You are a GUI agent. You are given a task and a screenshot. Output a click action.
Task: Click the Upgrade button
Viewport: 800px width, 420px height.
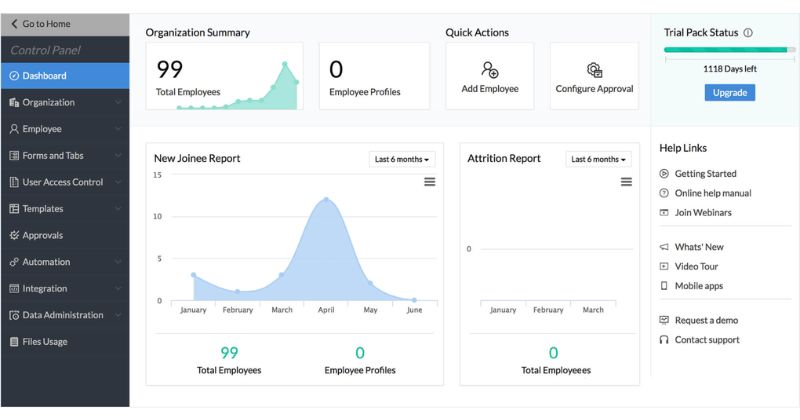(x=730, y=92)
